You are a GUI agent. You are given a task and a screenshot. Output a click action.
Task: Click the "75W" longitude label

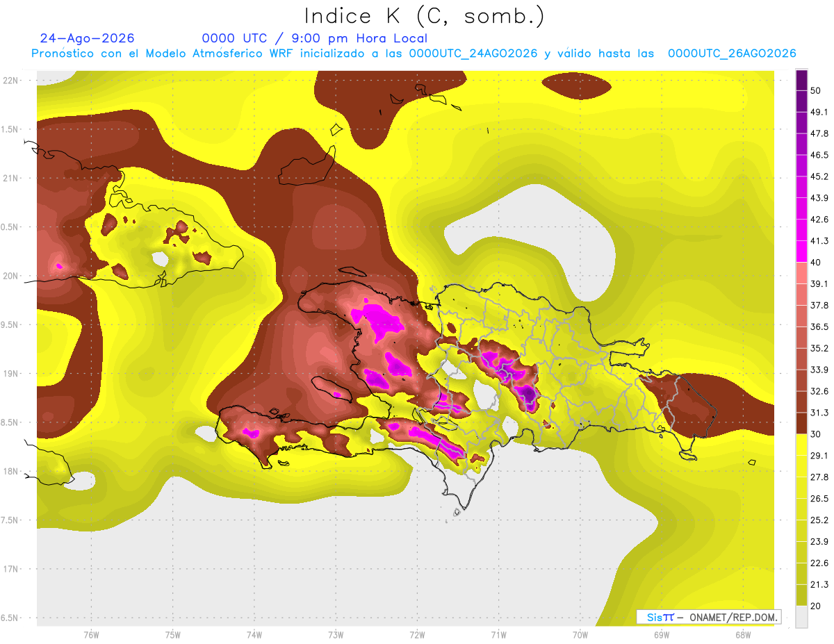tap(173, 634)
